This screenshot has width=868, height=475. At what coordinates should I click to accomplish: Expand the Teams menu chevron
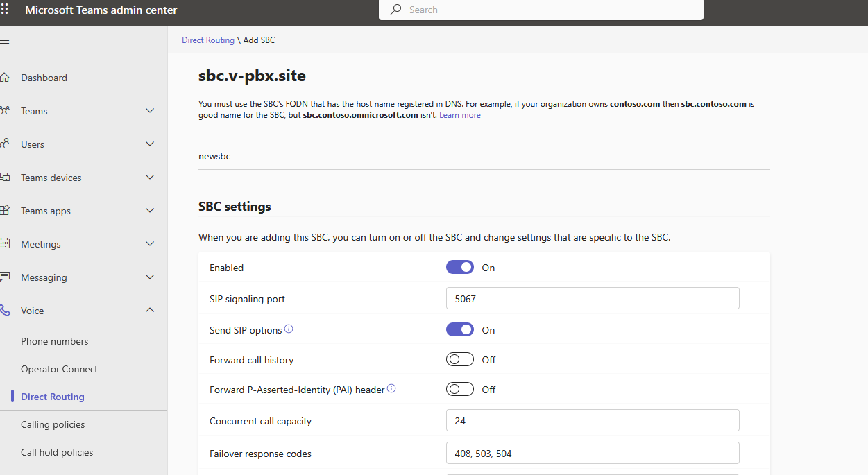point(150,111)
